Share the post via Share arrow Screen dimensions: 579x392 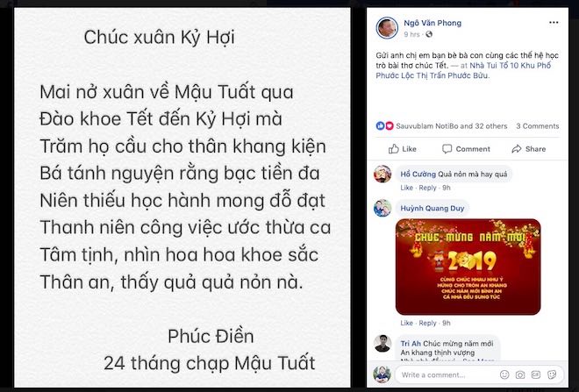click(x=529, y=149)
